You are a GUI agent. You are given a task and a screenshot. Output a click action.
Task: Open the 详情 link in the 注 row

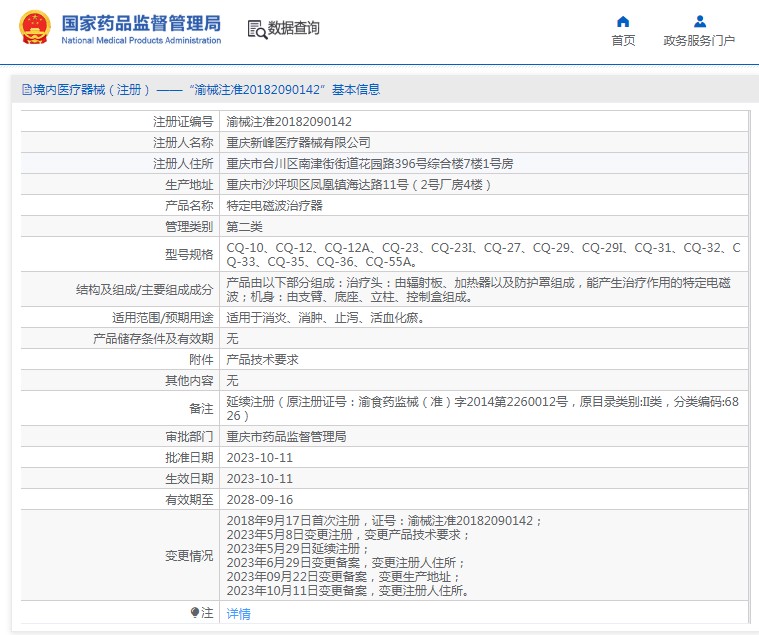(238, 614)
